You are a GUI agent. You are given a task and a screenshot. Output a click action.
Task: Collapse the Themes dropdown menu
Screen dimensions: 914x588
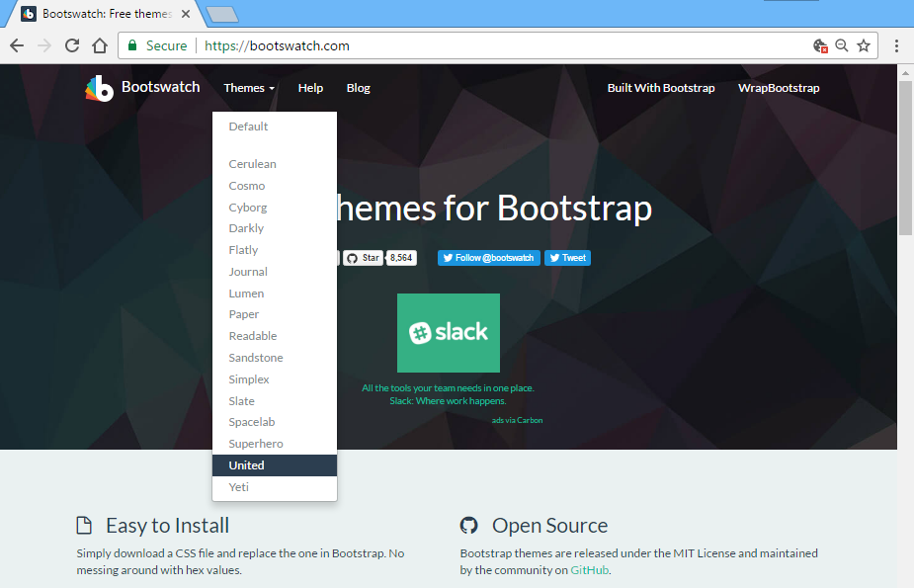[249, 88]
